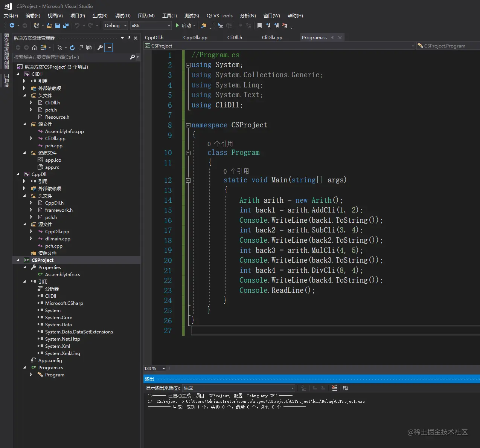The image size is (480, 448).
Task: Open the 133 % zoom level dropdown
Action: pos(163,368)
